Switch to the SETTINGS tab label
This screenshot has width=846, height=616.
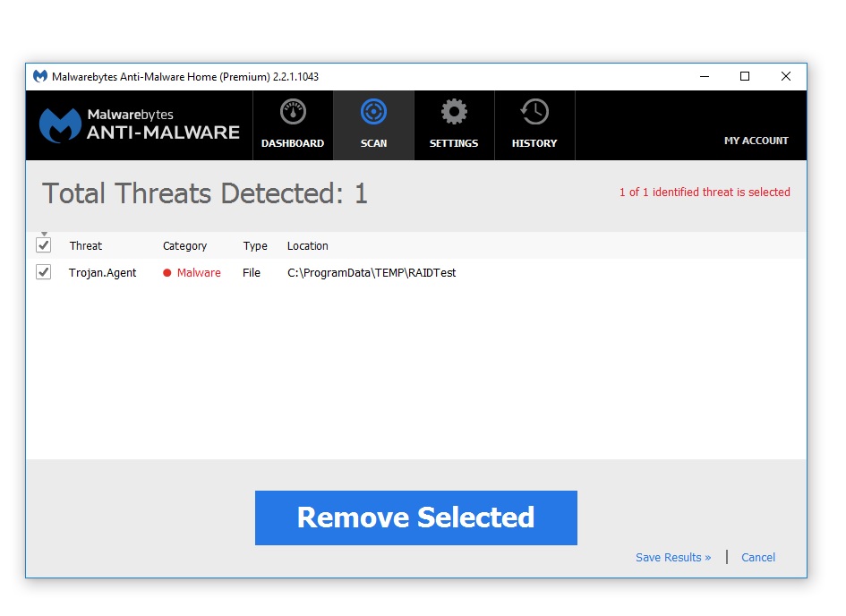[x=454, y=143]
